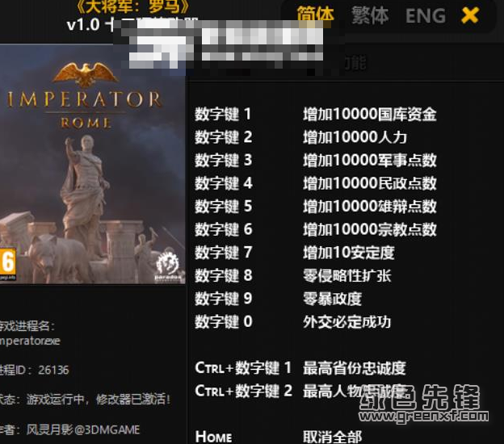
Task: Click the golden eagle emblem on cover
Action: click(x=85, y=74)
